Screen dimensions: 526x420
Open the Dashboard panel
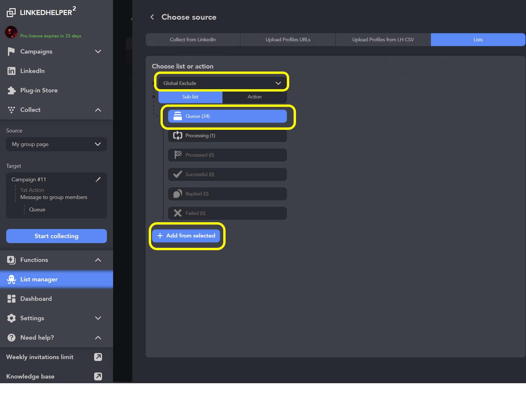pos(11,298)
